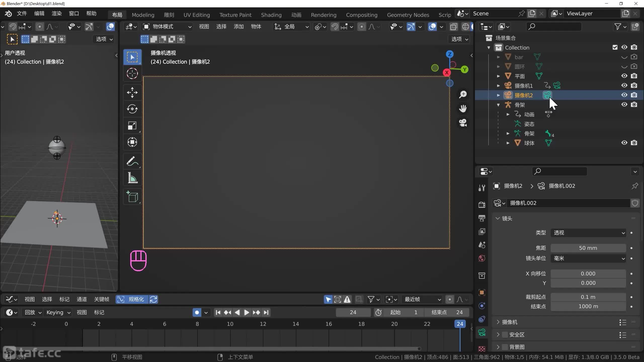Activate the Transform tool

coord(132,142)
